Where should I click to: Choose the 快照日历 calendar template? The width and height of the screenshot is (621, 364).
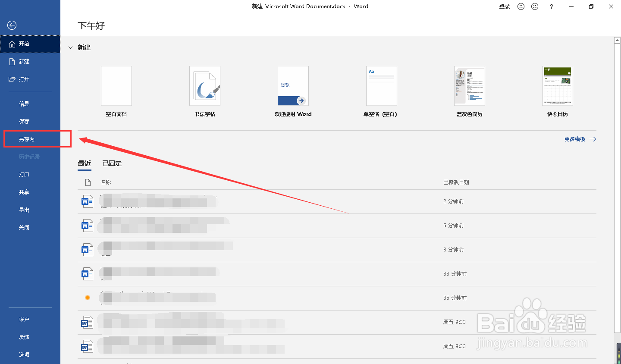[x=558, y=91]
